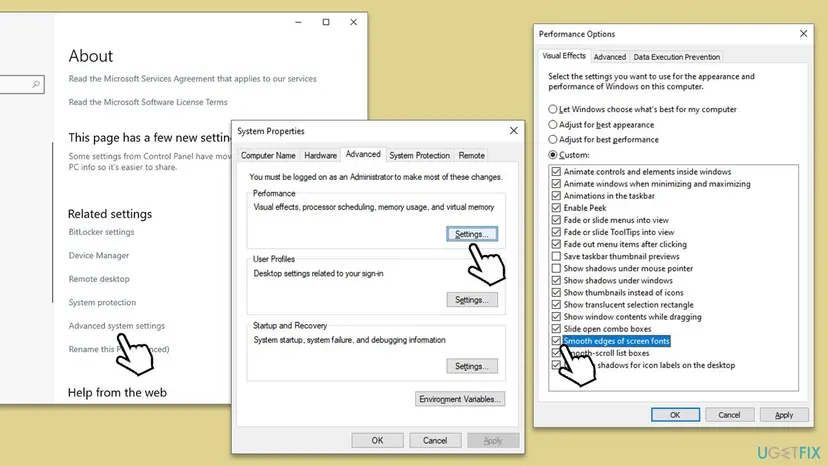Open BitLocker settings link

(101, 232)
